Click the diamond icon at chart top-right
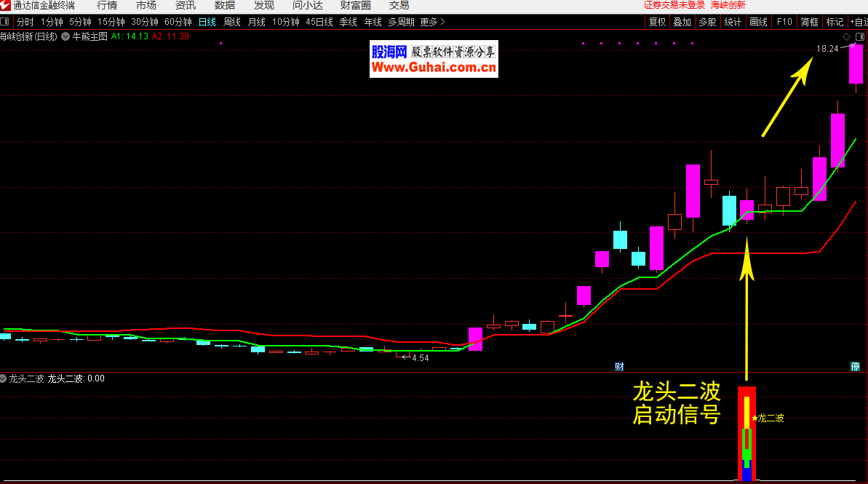Screen dimensions: 868x484 click(x=846, y=36)
